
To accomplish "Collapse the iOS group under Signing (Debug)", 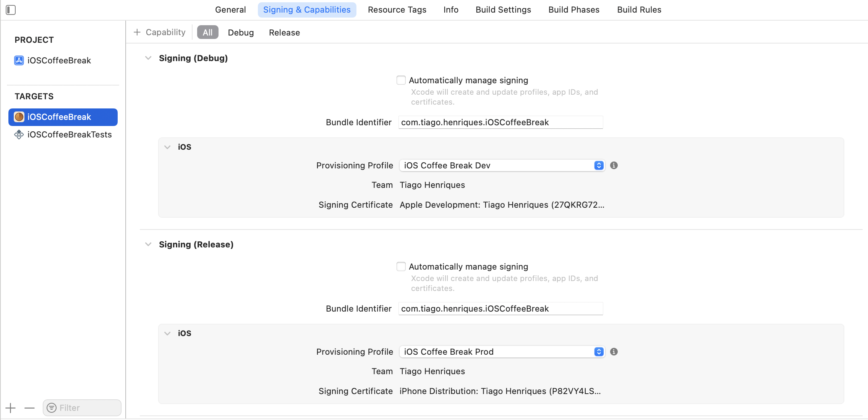I will click(x=167, y=147).
